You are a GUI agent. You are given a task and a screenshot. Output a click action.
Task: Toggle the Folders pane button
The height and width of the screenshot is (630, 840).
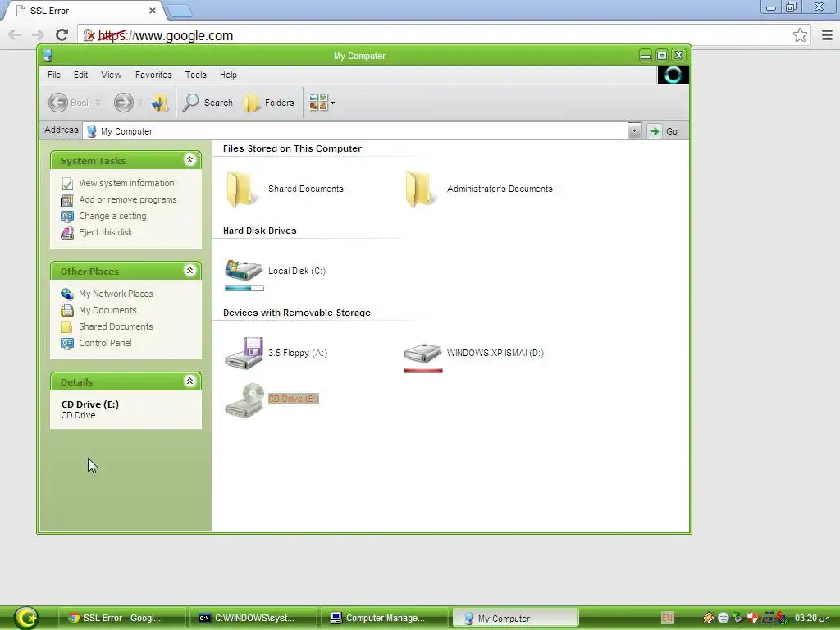[269, 103]
